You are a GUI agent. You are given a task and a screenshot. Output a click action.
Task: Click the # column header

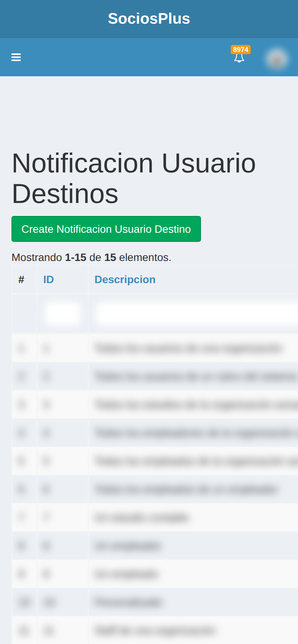(x=21, y=280)
